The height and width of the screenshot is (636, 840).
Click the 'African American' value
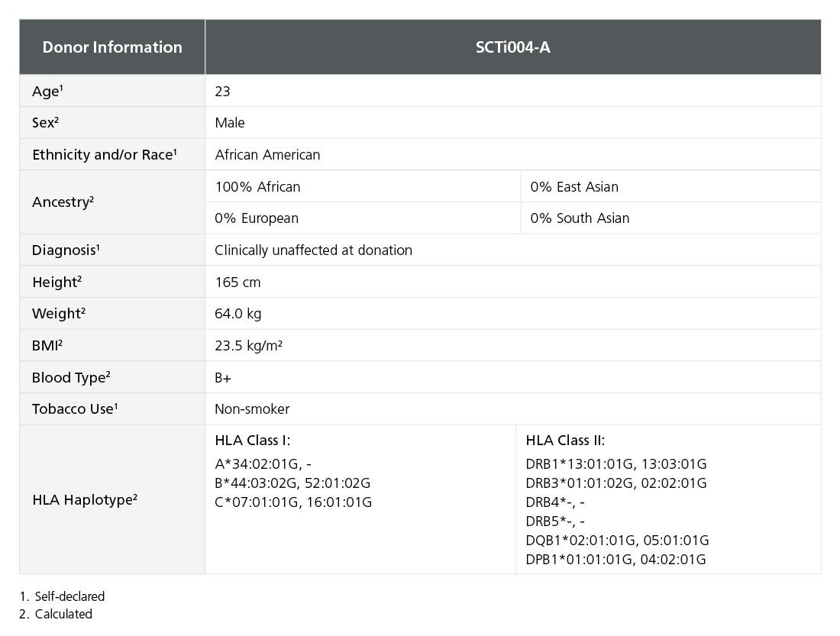pos(267,155)
